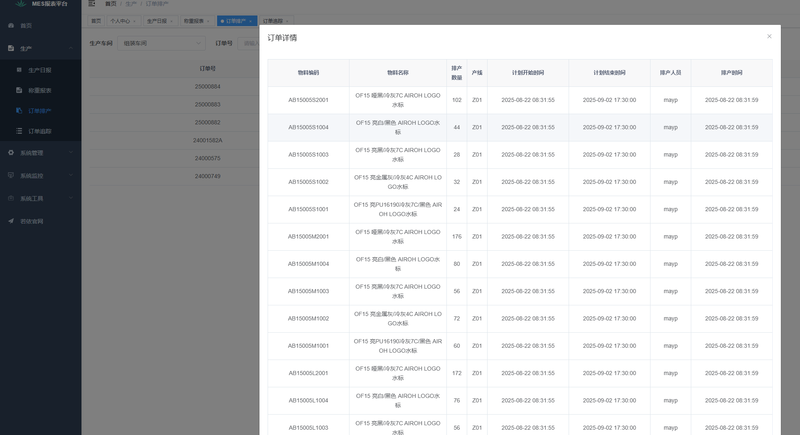
Task: Click material code AB15005L2001
Action: (x=308, y=373)
